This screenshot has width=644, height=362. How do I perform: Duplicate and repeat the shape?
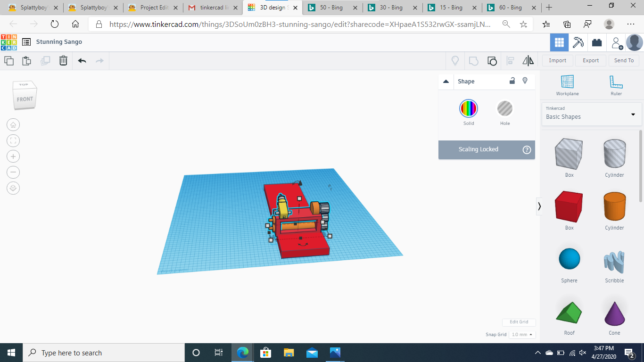click(x=45, y=60)
